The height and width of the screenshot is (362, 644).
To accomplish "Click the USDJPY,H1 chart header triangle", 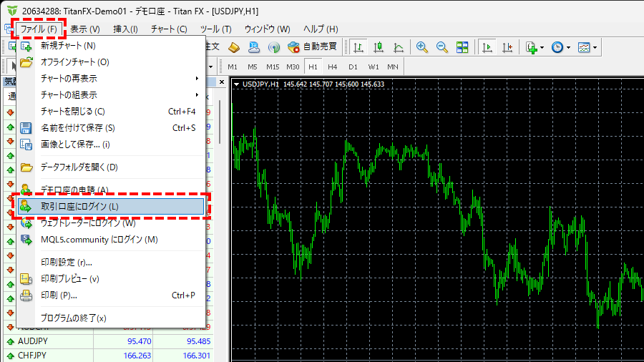I will pyautogui.click(x=237, y=84).
